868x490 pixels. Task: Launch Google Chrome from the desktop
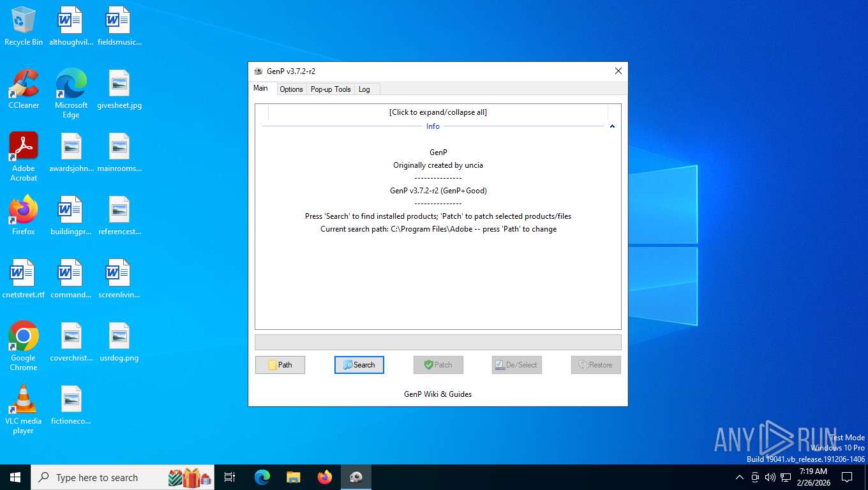24,346
